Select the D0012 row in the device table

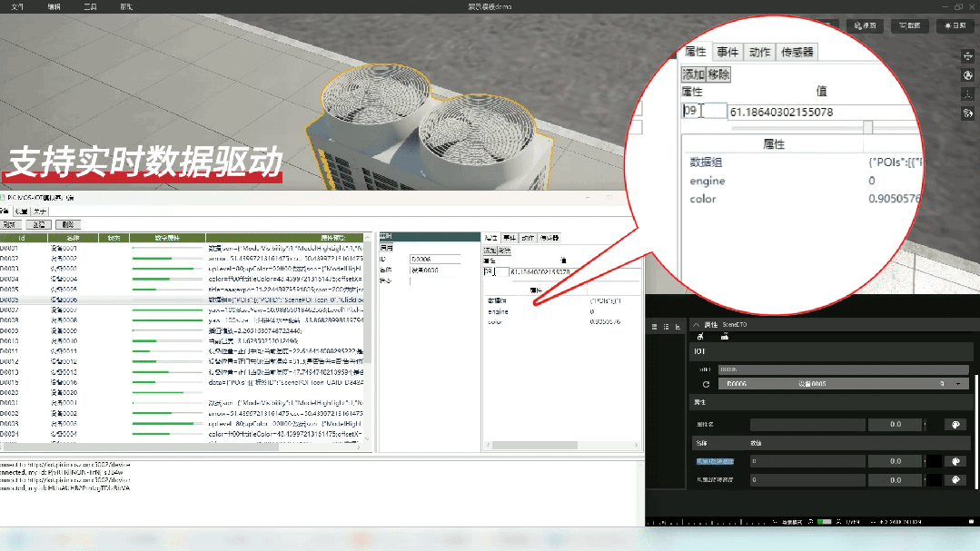(182, 361)
